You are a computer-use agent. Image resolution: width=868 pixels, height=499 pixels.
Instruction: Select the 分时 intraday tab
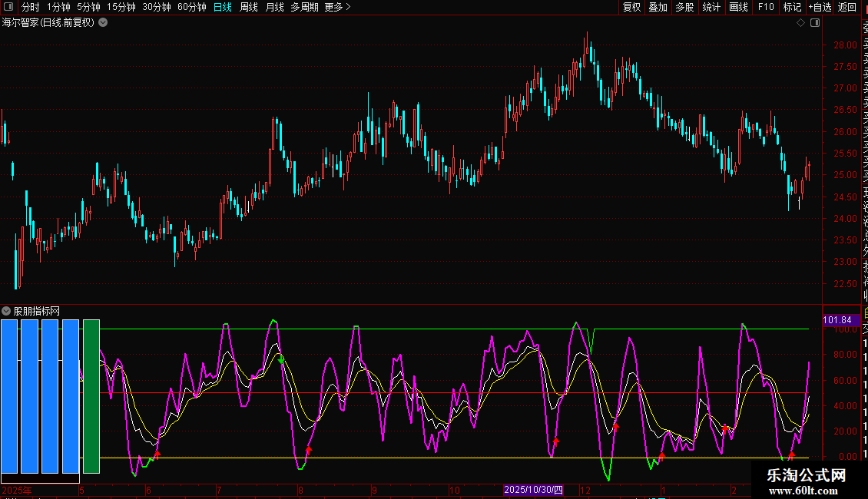coord(30,7)
